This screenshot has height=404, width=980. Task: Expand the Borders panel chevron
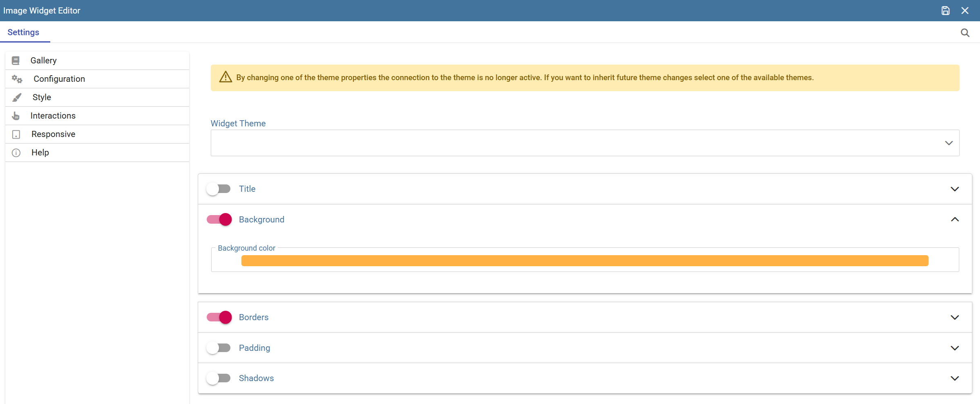[955, 317]
